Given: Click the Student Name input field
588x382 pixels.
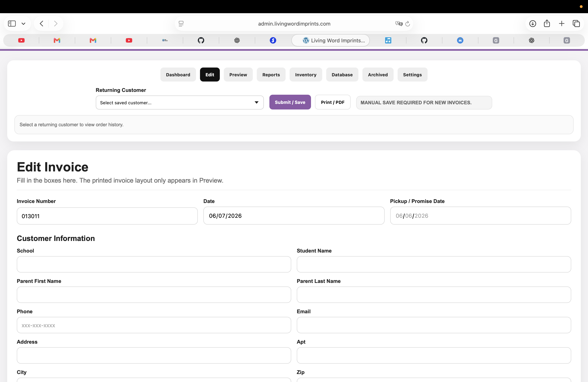Looking at the screenshot, I should (x=434, y=264).
